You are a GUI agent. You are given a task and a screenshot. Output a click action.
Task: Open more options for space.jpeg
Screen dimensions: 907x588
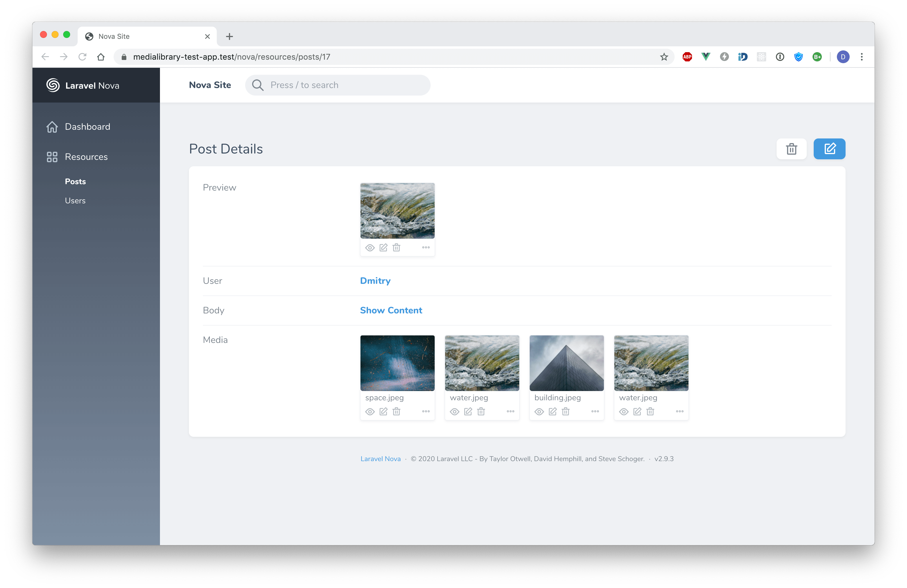coord(426,411)
